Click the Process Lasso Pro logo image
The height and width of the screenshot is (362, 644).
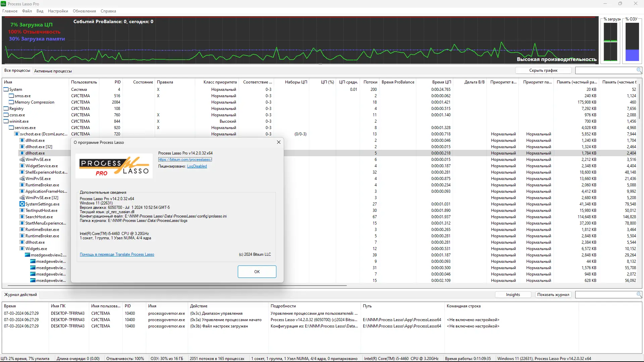[114, 166]
